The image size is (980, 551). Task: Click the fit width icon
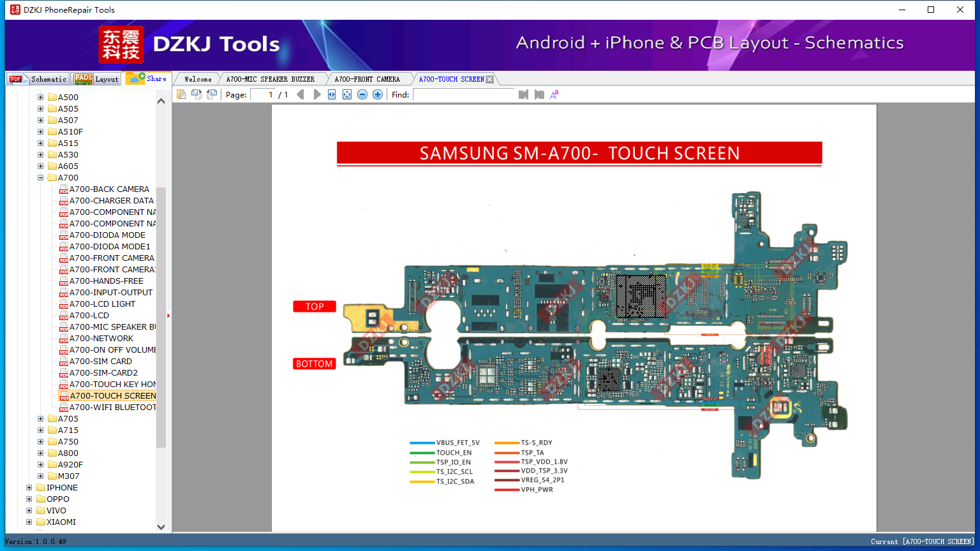pos(332,94)
